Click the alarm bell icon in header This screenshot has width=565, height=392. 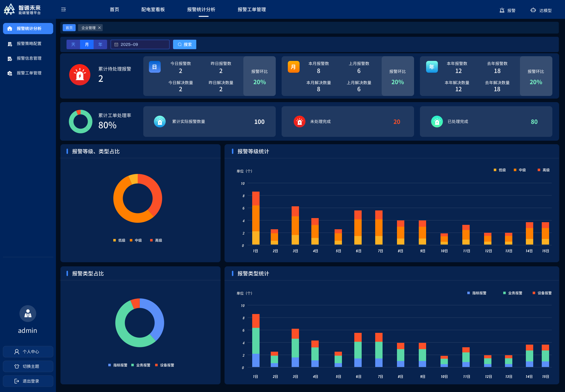(x=502, y=10)
